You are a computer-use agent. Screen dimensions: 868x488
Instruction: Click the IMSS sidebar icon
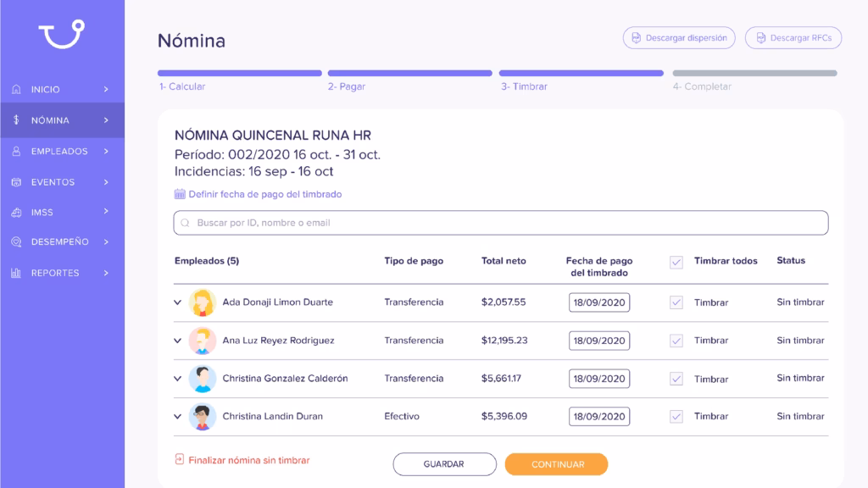tap(16, 213)
